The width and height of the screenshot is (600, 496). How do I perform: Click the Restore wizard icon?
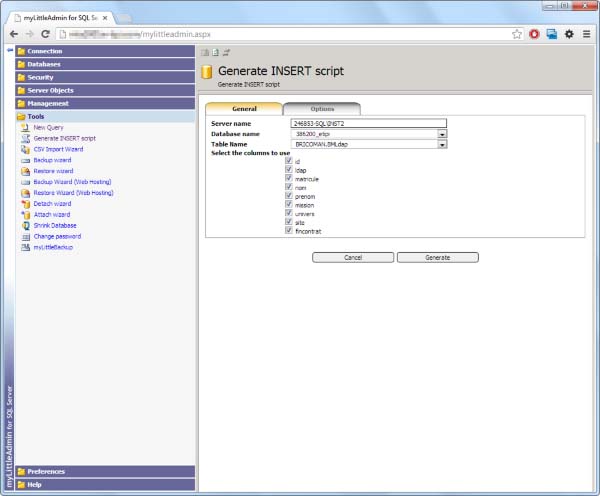pyautogui.click(x=25, y=171)
